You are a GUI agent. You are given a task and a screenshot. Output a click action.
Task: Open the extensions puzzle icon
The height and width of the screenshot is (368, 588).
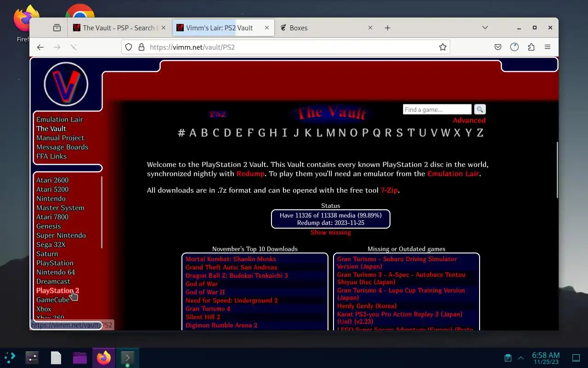point(531,47)
